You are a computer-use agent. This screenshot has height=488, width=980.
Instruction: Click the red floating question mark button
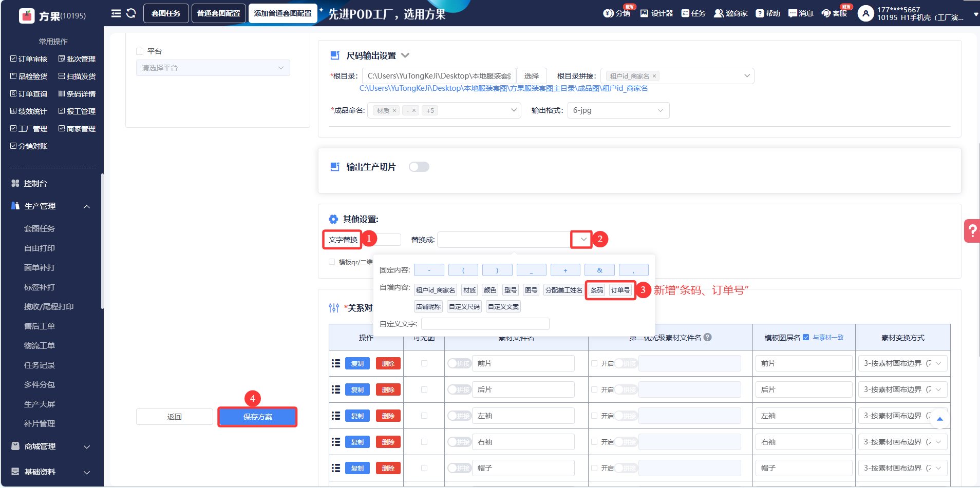coord(972,231)
